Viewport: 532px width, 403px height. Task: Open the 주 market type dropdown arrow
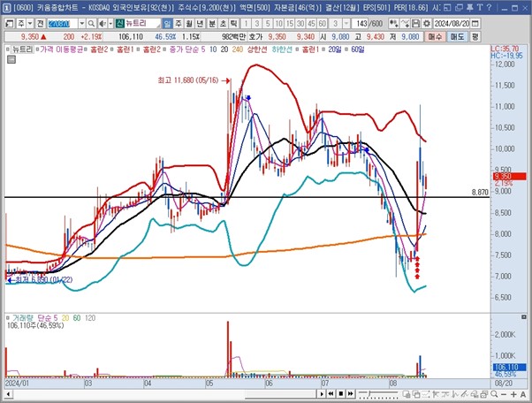(30, 23)
